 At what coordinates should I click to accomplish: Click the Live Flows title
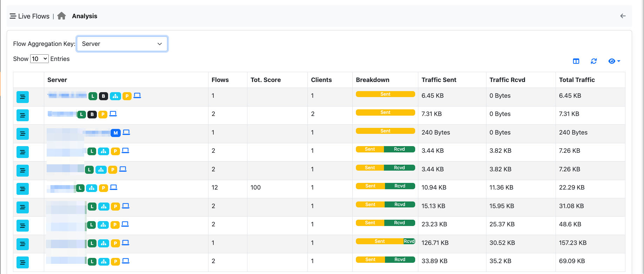tap(34, 16)
